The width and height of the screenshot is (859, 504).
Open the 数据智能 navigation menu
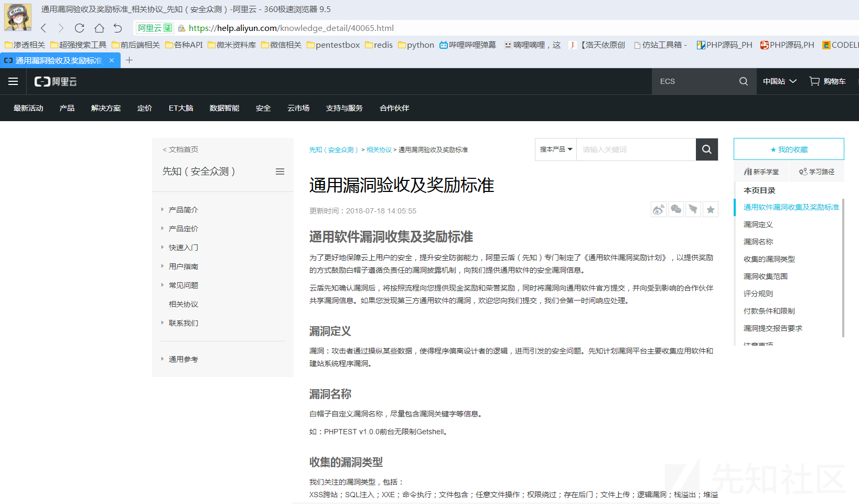(x=224, y=108)
